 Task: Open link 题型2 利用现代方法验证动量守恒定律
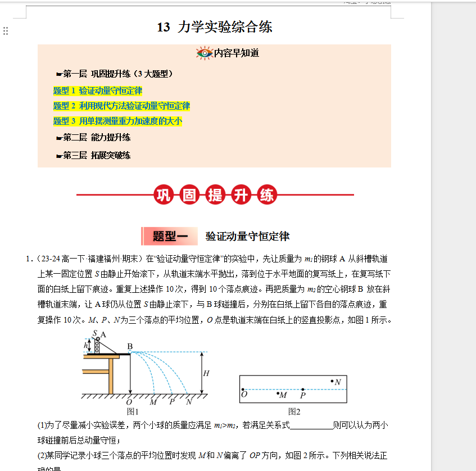122,106
